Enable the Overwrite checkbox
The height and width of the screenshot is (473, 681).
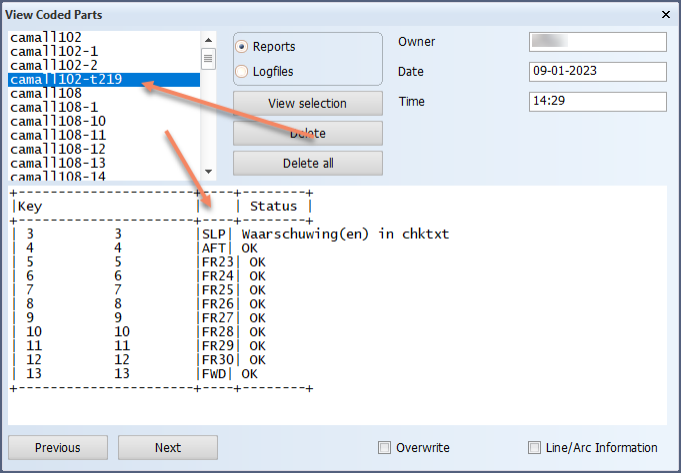384,448
